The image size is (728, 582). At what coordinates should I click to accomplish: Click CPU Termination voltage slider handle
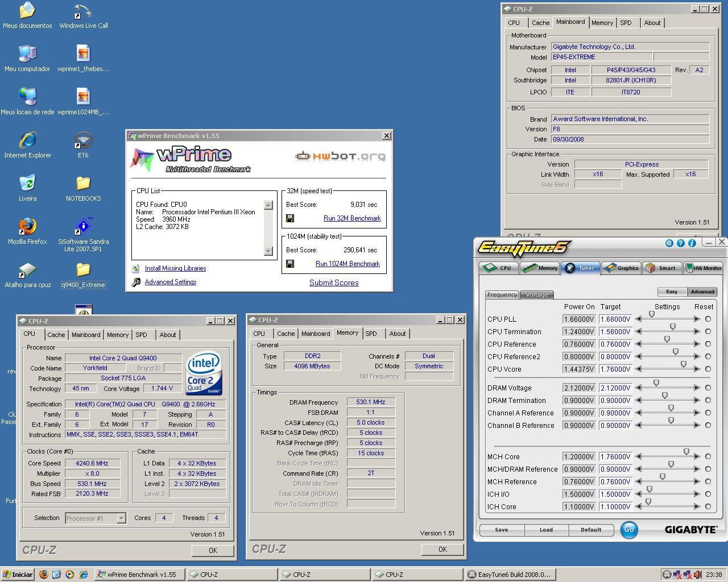pos(673,327)
